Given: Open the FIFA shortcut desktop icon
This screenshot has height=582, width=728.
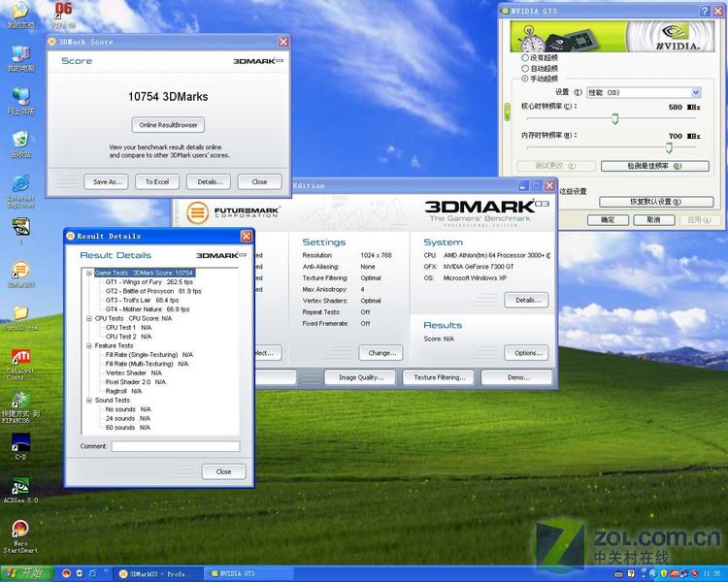Looking at the screenshot, I should point(20,407).
